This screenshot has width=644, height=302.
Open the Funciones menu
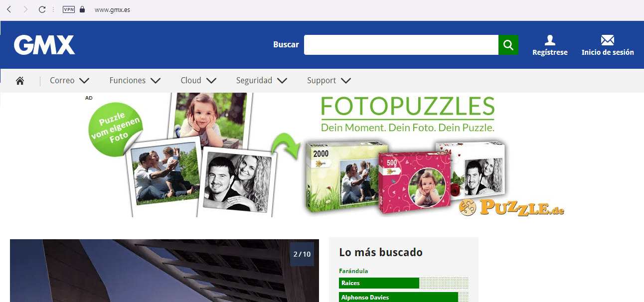tap(128, 80)
